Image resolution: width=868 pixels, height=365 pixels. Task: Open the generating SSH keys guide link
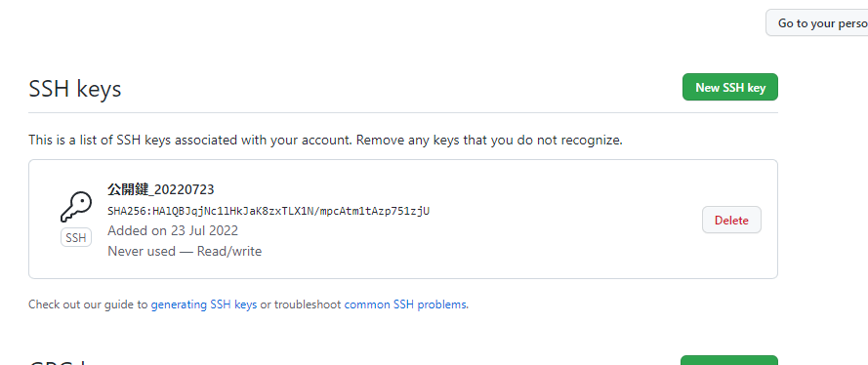click(x=204, y=304)
